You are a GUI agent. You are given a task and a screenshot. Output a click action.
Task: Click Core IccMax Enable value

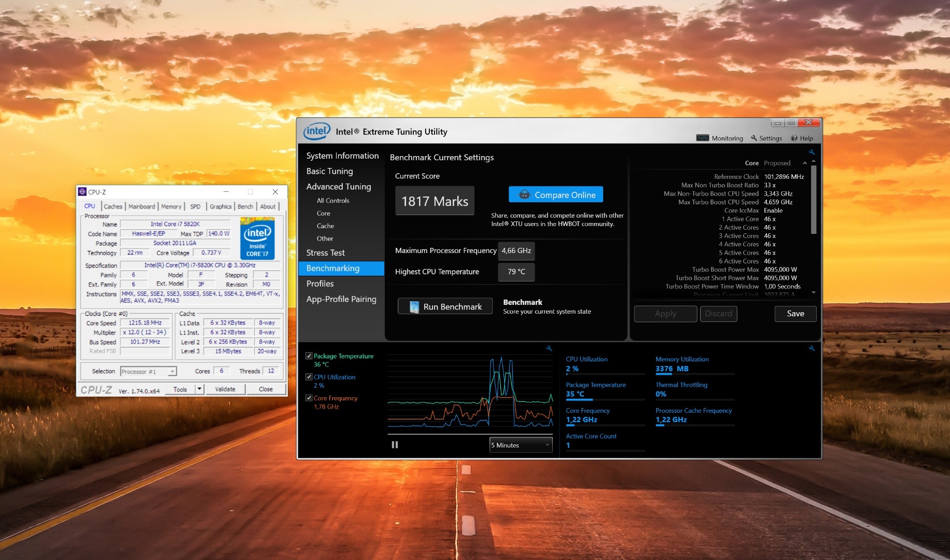[x=773, y=211]
